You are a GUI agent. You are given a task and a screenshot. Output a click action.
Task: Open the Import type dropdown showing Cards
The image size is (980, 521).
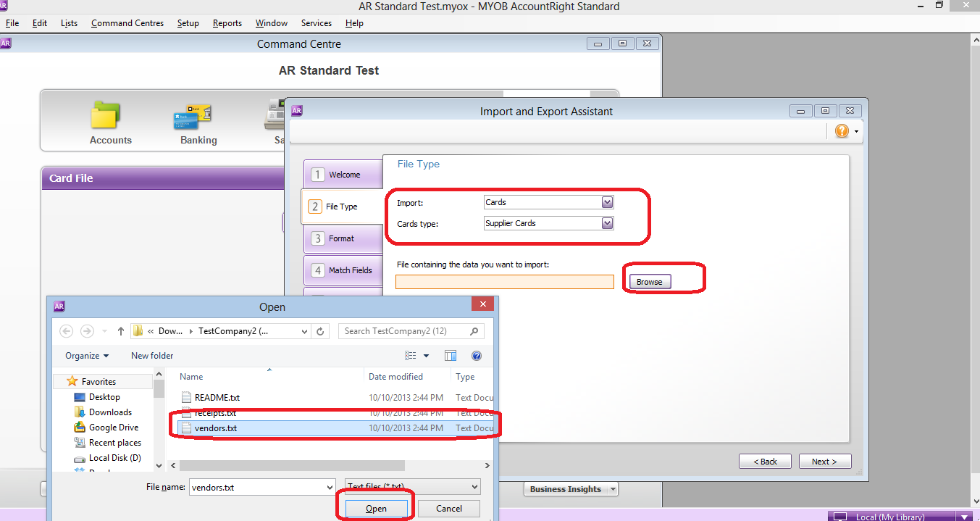608,202
